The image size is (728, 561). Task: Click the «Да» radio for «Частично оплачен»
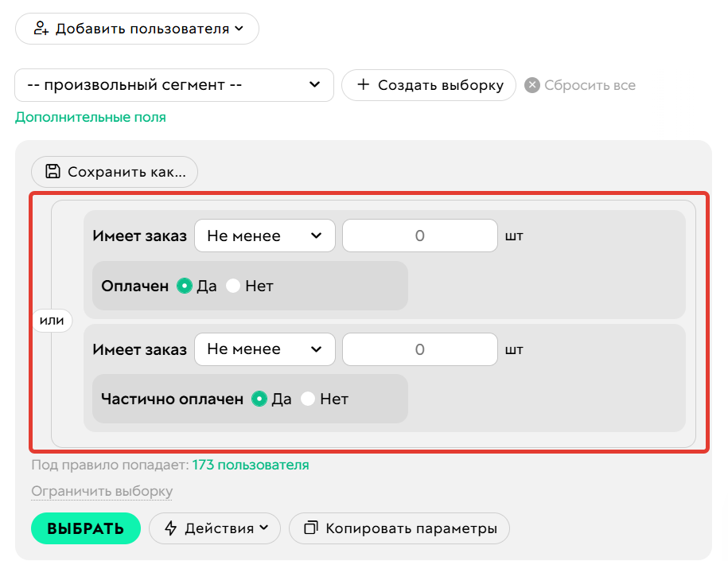tap(259, 399)
